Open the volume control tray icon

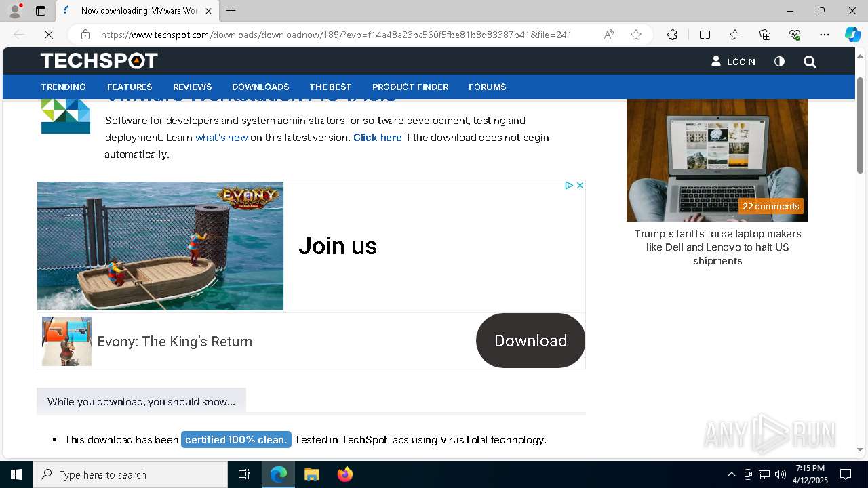pyautogui.click(x=781, y=474)
